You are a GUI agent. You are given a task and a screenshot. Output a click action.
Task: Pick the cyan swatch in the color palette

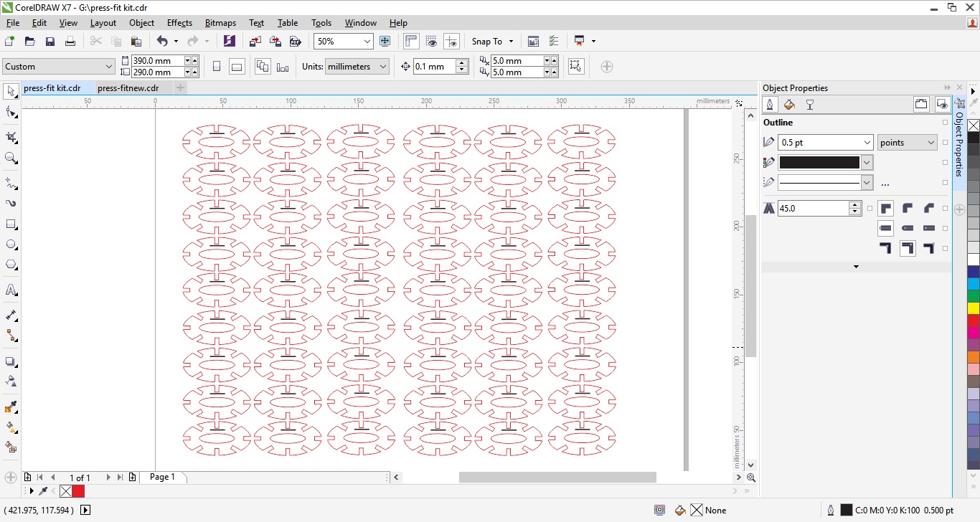[x=973, y=283]
